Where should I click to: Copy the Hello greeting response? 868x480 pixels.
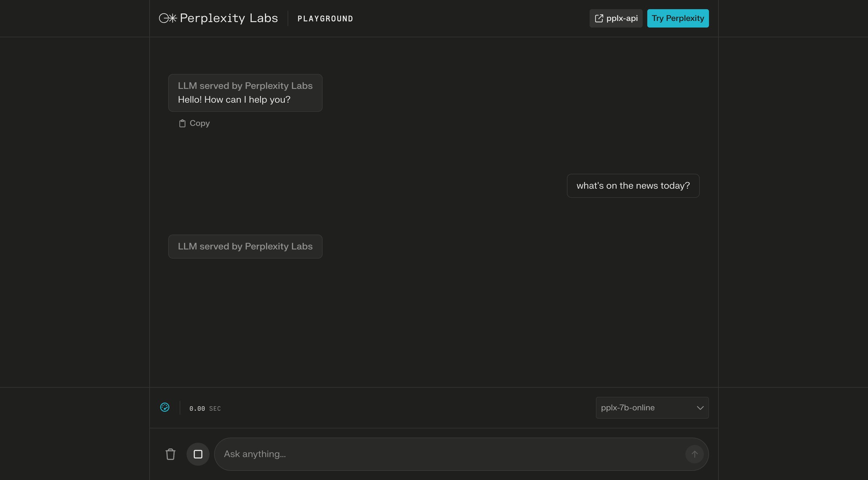pyautogui.click(x=194, y=123)
